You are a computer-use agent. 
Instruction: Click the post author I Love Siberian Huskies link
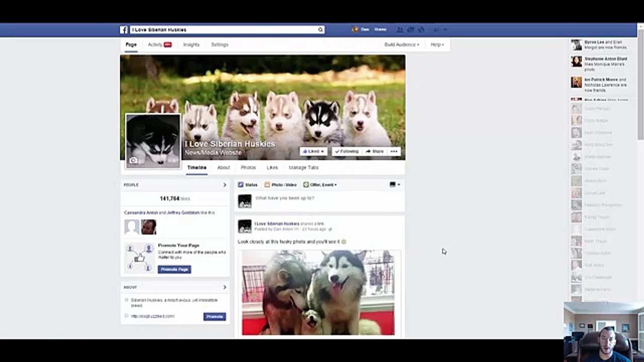pos(277,224)
